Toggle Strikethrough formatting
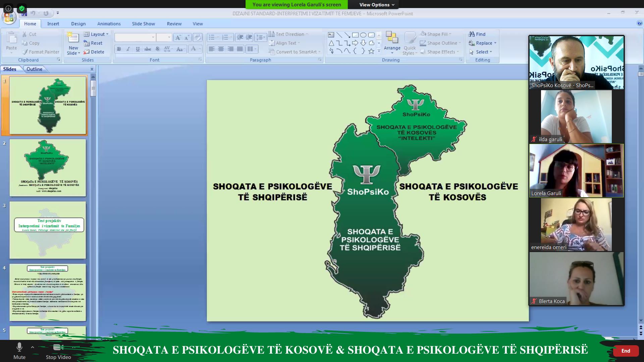The height and width of the screenshot is (362, 644). (148, 49)
